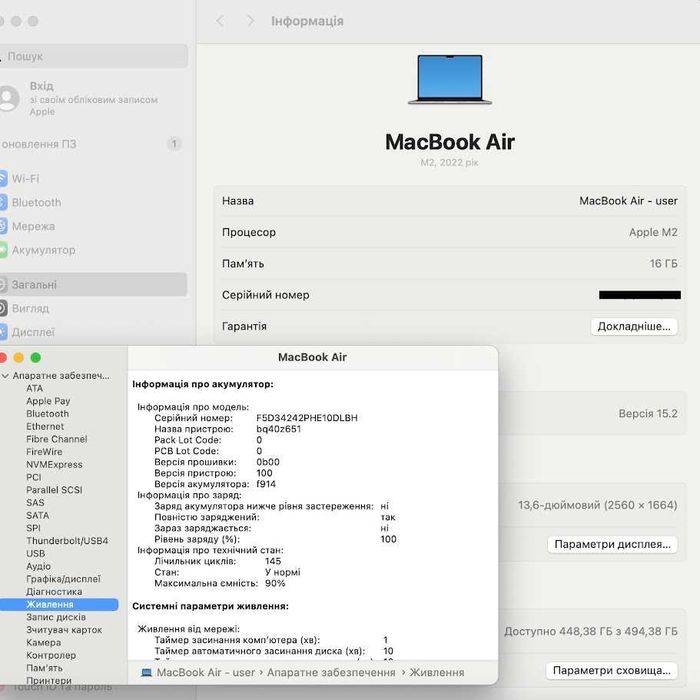Select SPI in hardware tree
Image resolution: width=700 pixels, height=700 pixels.
[x=33, y=528]
